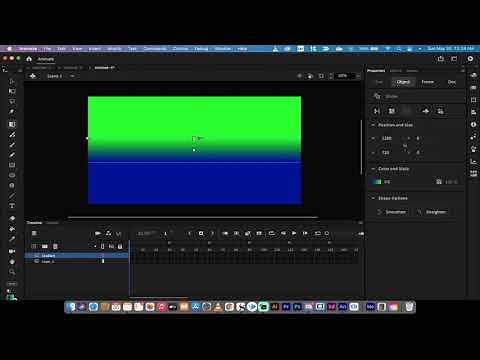Open Finder from the Dock
This screenshot has height=360, width=480.
(71, 307)
